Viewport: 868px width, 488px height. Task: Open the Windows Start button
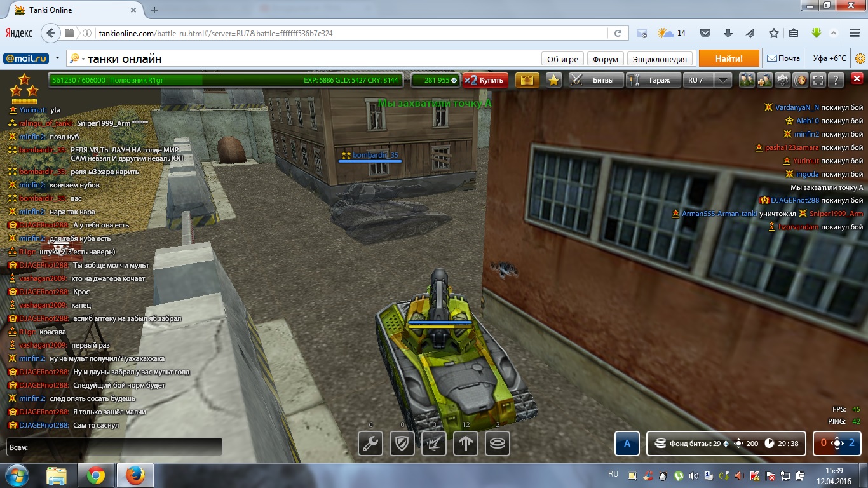[x=17, y=475]
